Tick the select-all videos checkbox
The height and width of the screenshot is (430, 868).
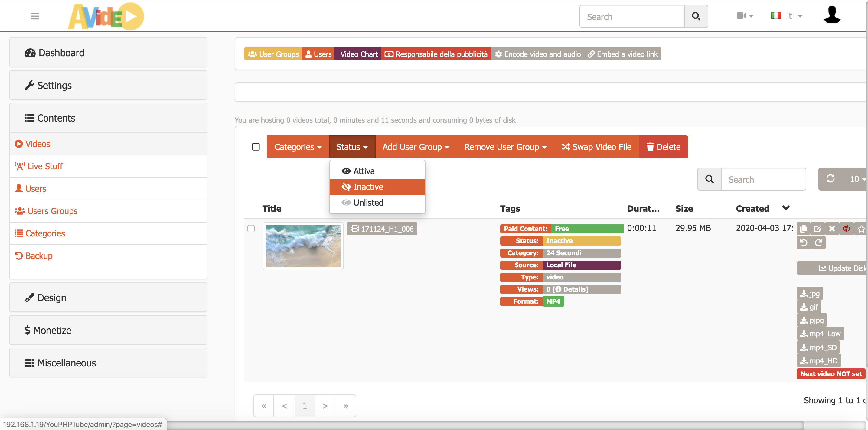click(x=256, y=147)
